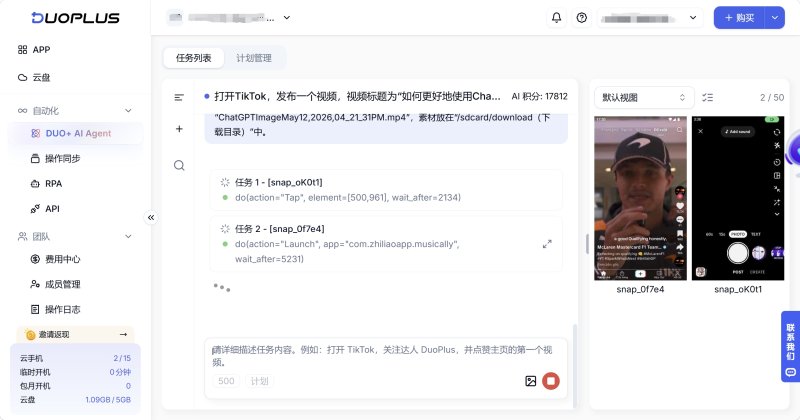
Task: Open snap_oK0t1 phone thumbnail
Action: pyautogui.click(x=738, y=198)
